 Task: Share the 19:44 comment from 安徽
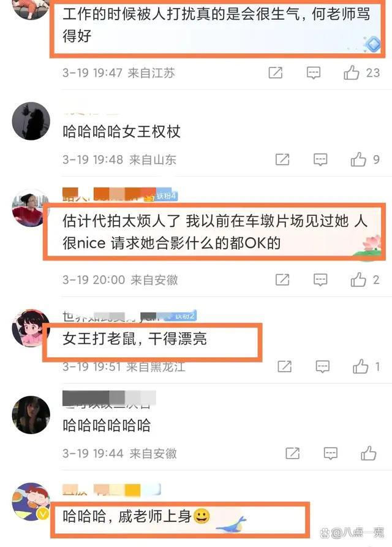(292, 453)
